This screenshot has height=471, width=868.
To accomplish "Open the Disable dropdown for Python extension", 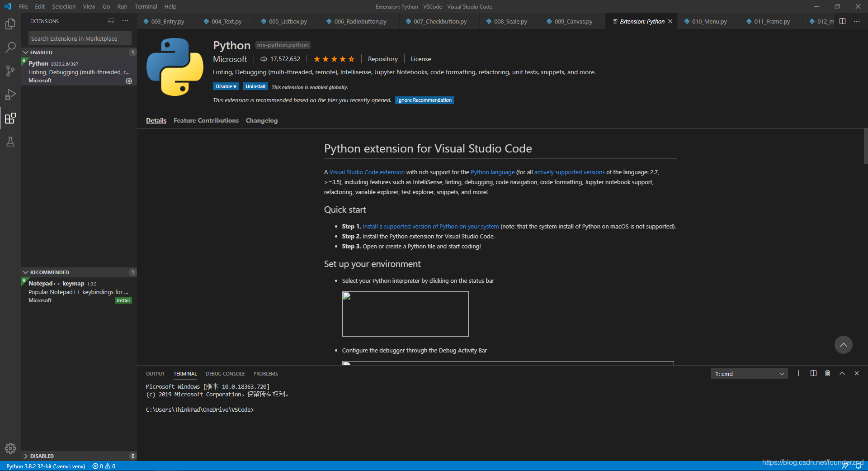I will 226,86.
